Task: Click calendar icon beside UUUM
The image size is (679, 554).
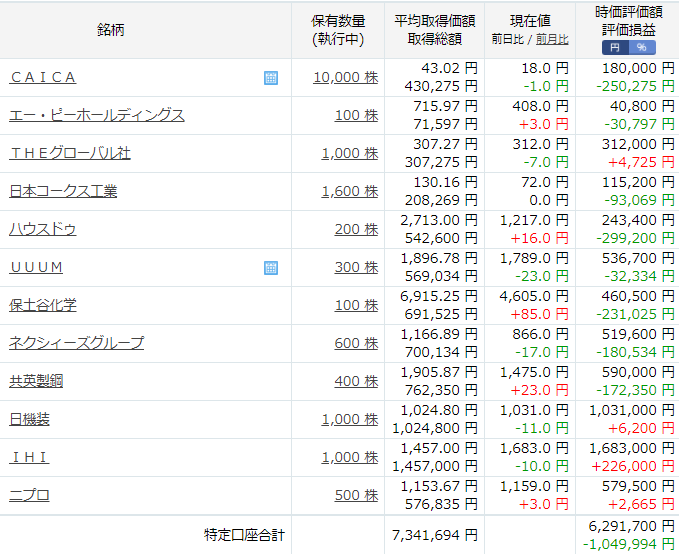Action: pos(271,268)
